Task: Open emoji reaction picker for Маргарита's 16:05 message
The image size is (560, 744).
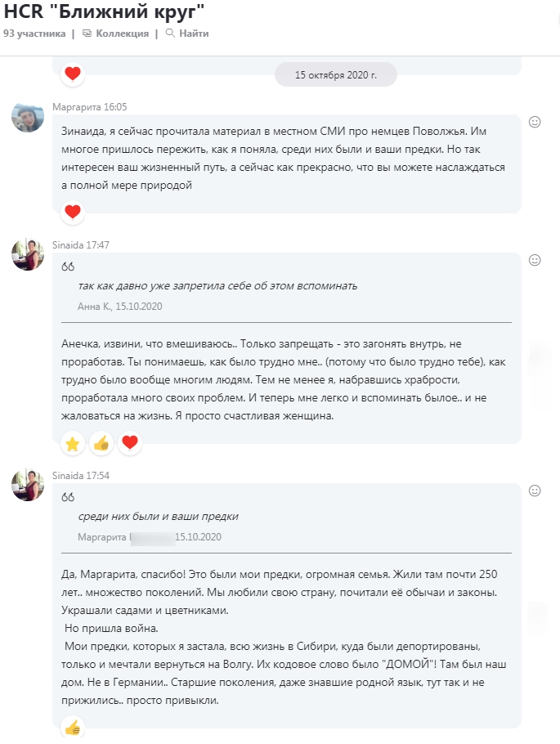Action: tap(535, 122)
